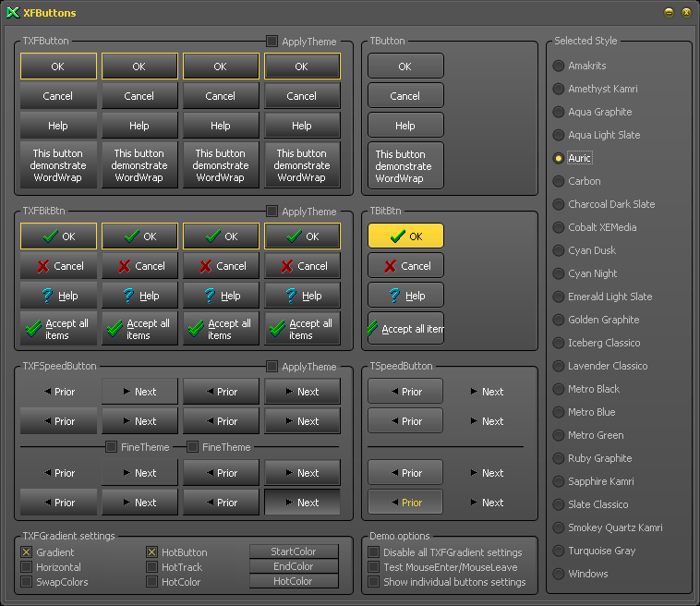Screen dimensions: 700x606
Task: Click the topmost Prior arrow in TSpeedButton group
Action: pyautogui.click(x=405, y=392)
